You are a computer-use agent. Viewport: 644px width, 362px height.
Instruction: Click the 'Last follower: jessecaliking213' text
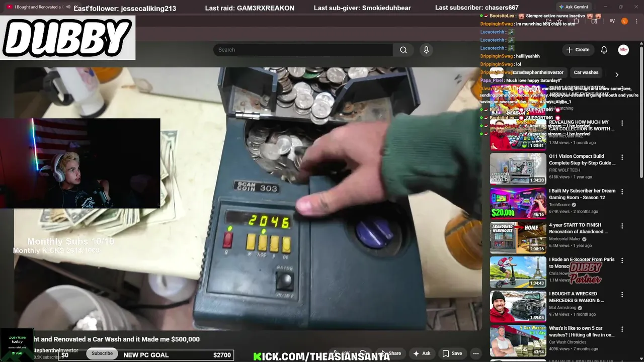click(125, 8)
